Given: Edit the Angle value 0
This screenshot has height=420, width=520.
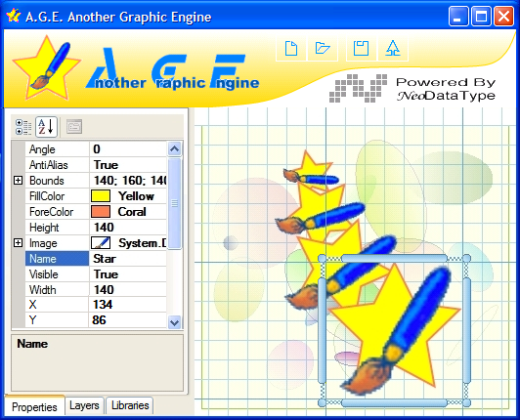Looking at the screenshot, I should tap(128, 149).
